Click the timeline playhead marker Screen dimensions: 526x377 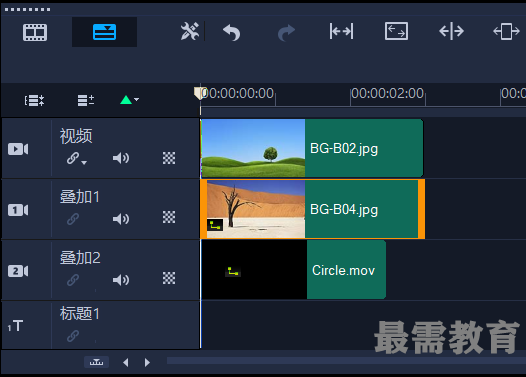pos(199,93)
